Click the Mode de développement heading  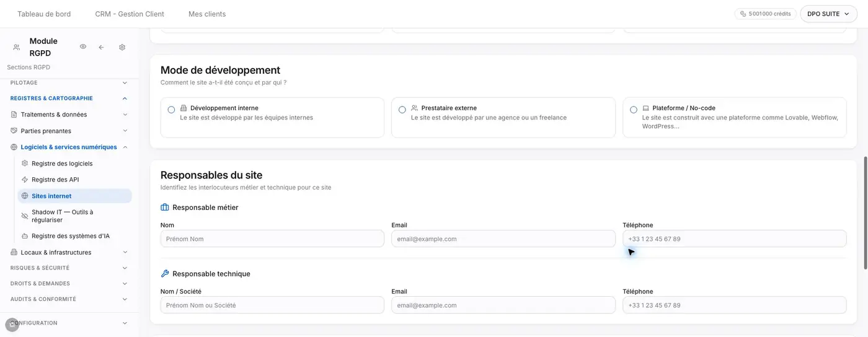(x=220, y=70)
